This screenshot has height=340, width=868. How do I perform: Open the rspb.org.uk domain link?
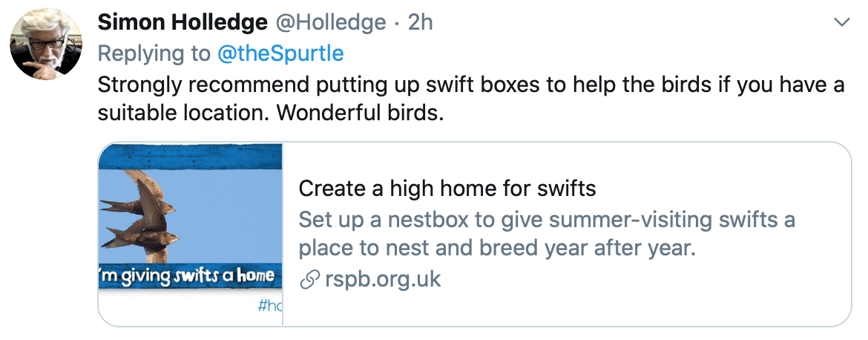(x=383, y=280)
